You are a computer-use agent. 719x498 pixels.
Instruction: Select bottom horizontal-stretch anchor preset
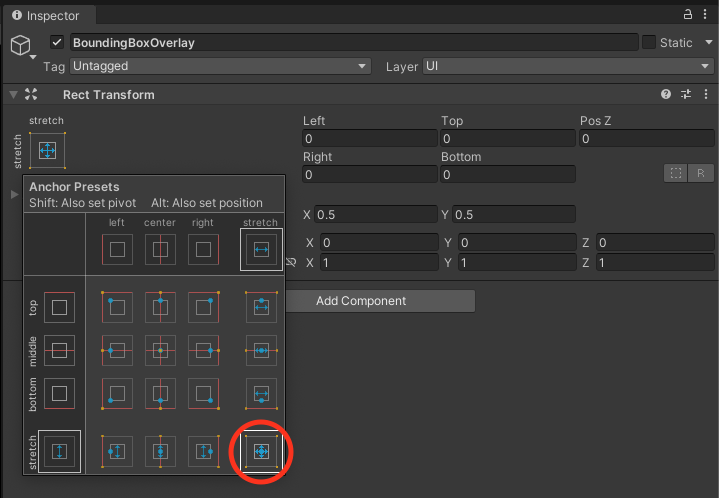pos(261,393)
